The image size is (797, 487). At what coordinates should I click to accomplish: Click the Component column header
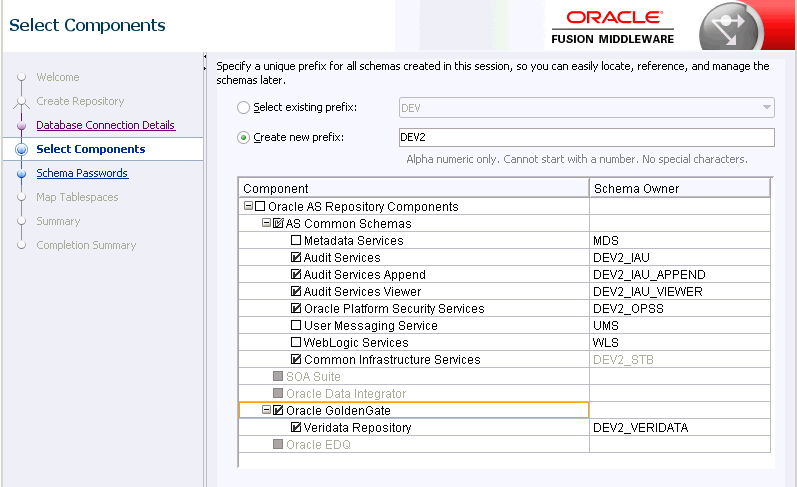tap(414, 188)
